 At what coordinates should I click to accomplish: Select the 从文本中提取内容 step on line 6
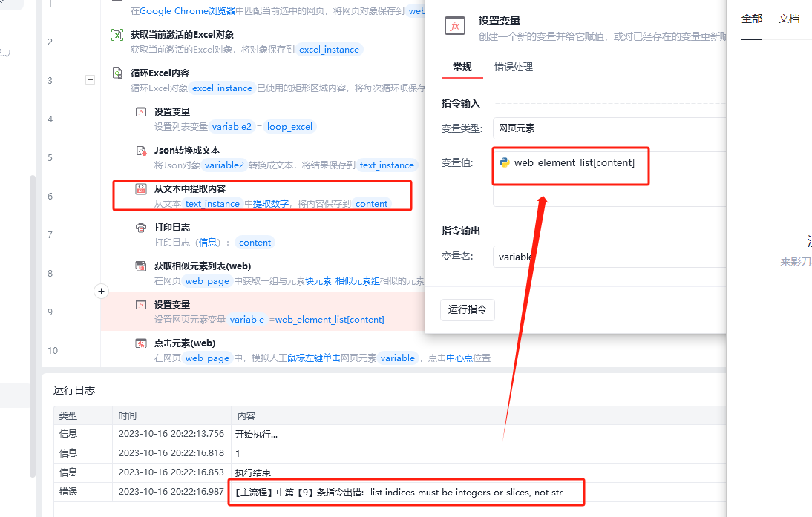(262, 196)
